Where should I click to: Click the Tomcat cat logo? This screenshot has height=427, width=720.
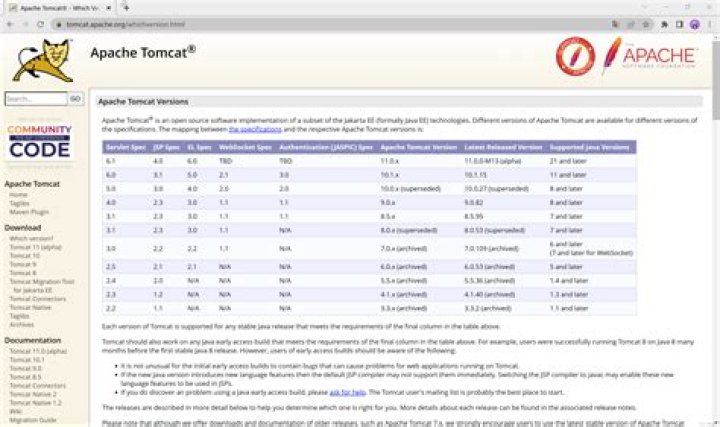tap(43, 61)
